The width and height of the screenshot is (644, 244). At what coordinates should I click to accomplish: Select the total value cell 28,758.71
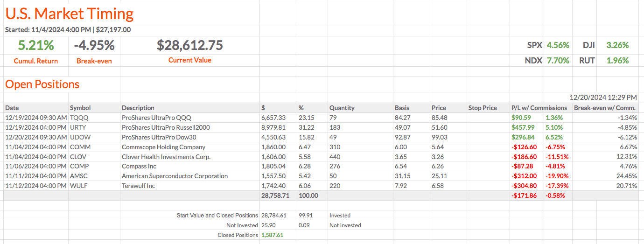pos(275,195)
